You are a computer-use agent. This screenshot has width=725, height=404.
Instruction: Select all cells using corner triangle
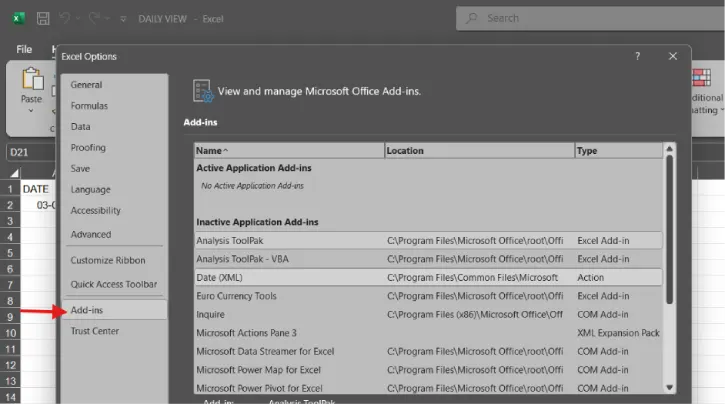14,173
